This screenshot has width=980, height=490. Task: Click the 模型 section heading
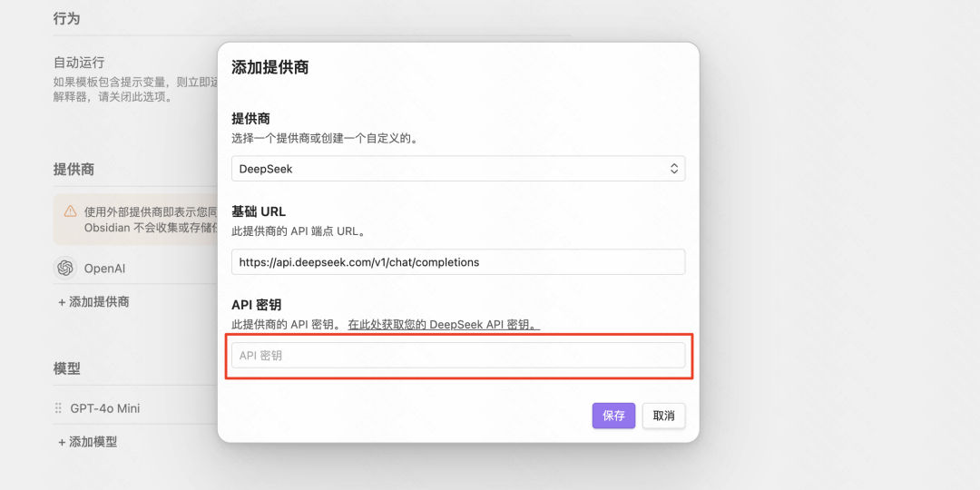click(67, 368)
